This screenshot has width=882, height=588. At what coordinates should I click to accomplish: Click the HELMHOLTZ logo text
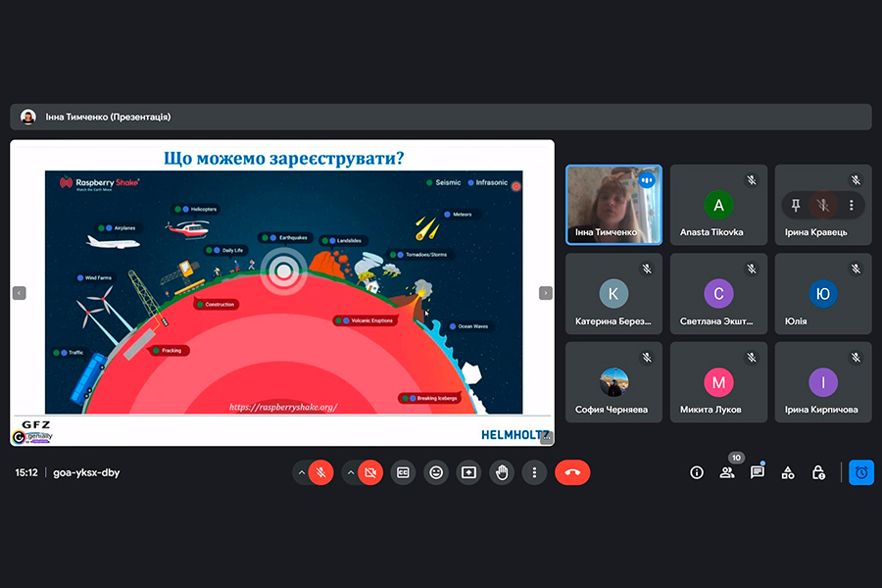pyautogui.click(x=514, y=435)
